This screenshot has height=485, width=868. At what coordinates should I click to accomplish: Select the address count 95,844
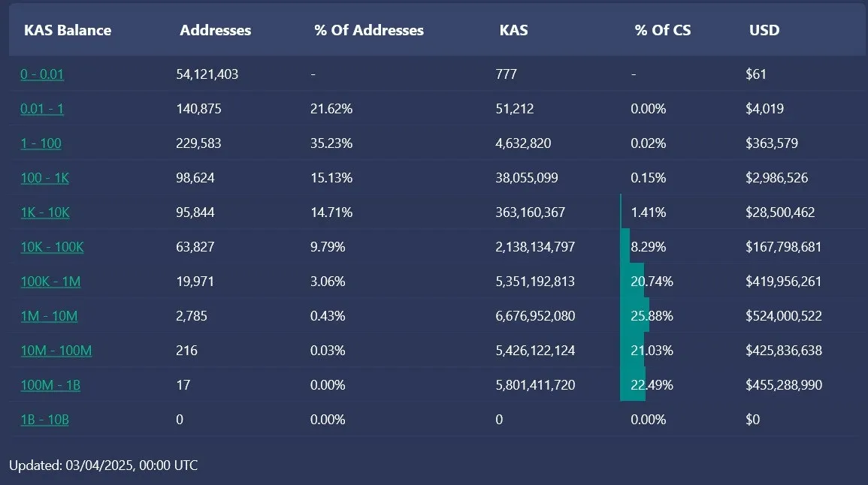pyautogui.click(x=195, y=212)
